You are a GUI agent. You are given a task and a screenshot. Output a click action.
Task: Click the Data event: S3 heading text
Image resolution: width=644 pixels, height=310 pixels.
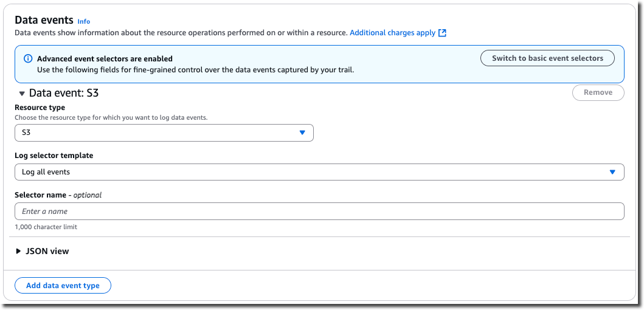[64, 94]
